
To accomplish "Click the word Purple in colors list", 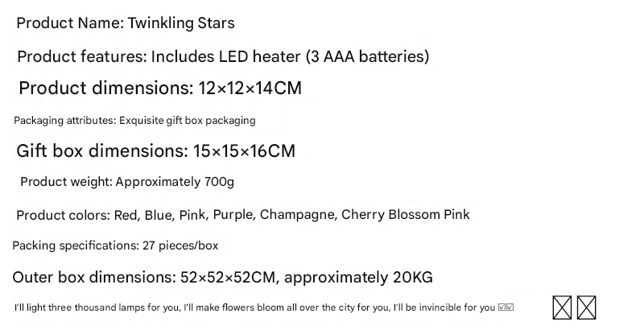I will coord(234,215).
